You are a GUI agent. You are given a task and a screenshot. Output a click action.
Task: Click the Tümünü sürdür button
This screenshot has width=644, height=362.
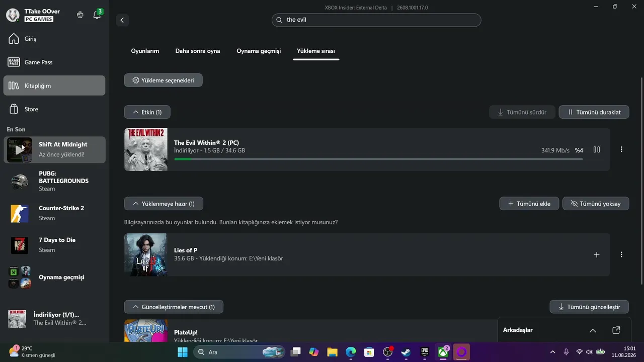(522, 112)
